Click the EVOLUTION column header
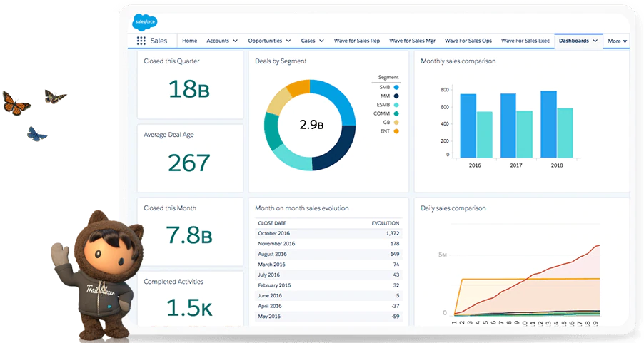Image resolution: width=644 pixels, height=343 pixels. (386, 223)
